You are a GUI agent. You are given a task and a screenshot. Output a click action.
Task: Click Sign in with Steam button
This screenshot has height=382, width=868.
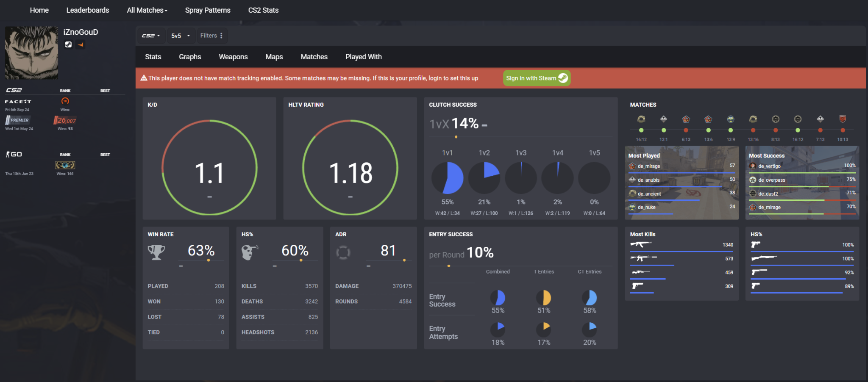[x=537, y=78]
